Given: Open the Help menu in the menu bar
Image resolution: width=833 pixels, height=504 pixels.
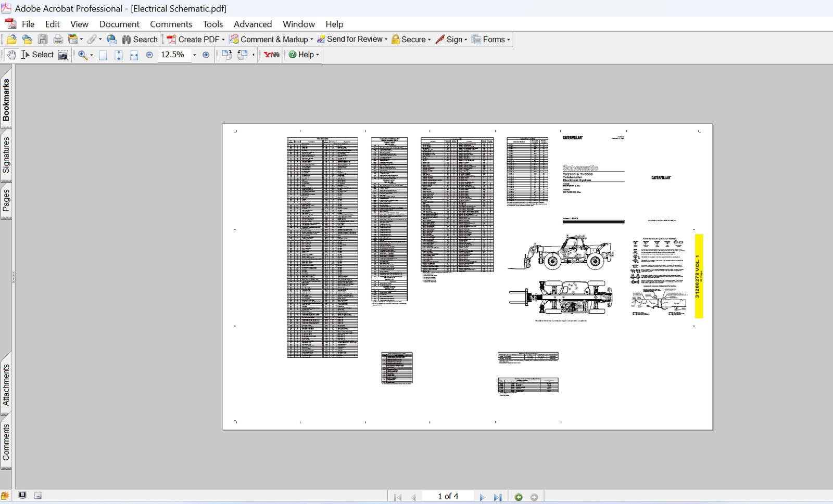Looking at the screenshot, I should pyautogui.click(x=334, y=24).
